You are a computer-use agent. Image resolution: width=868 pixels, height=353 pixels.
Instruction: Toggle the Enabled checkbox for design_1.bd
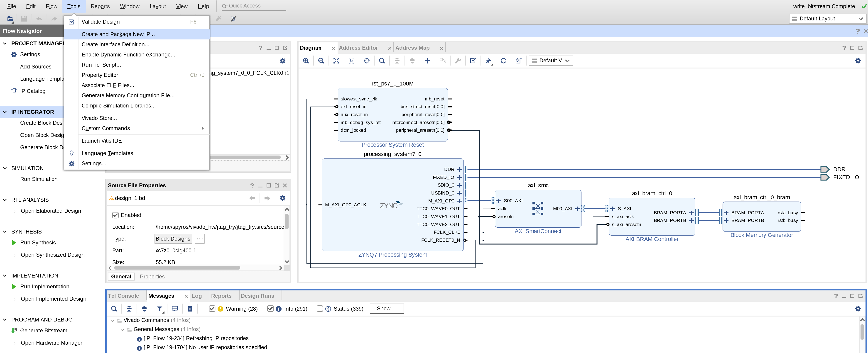coord(115,215)
